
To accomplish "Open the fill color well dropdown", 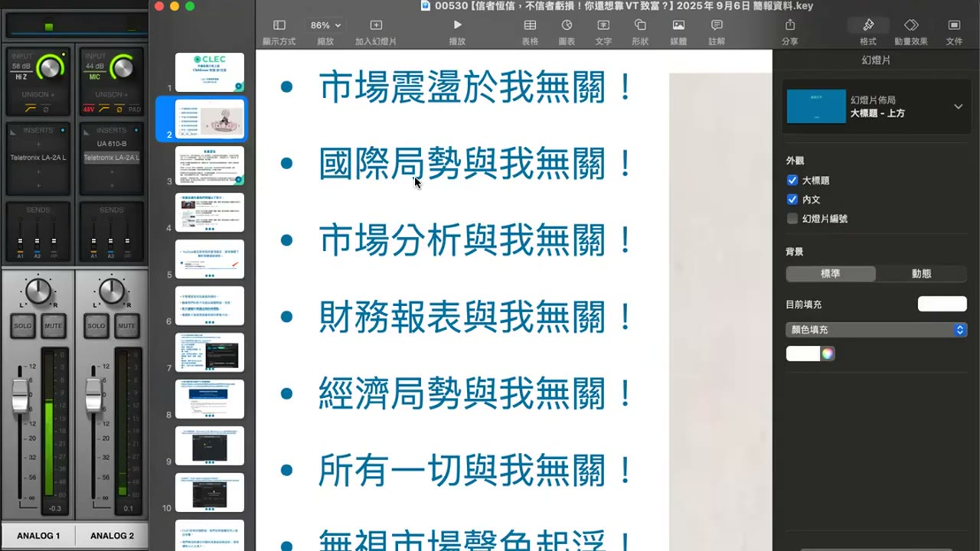I will 802,354.
